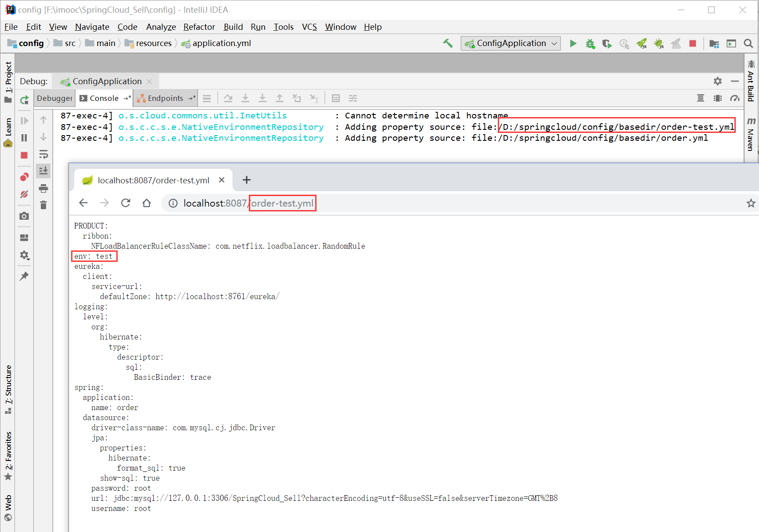Reload the browser page
This screenshot has height=532, width=759.
126,203
